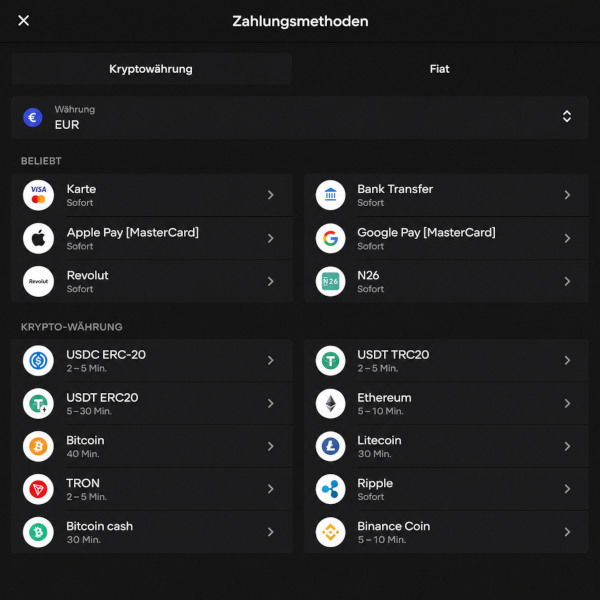Viewport: 600px width, 600px height.
Task: Expand USDT TRC20 chevron arrow
Action: point(567,360)
